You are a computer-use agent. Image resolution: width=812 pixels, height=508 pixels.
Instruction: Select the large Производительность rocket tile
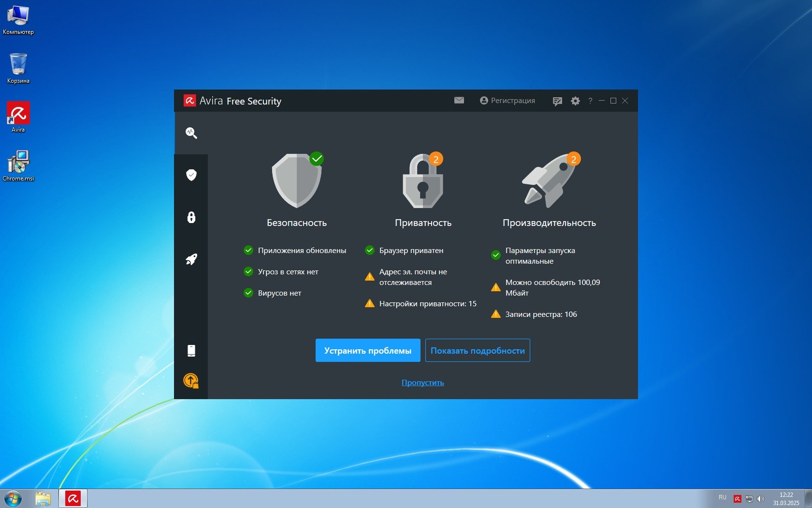click(x=549, y=181)
